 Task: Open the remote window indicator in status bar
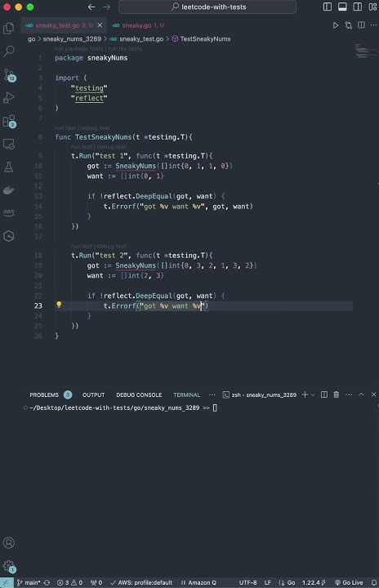coord(7,583)
